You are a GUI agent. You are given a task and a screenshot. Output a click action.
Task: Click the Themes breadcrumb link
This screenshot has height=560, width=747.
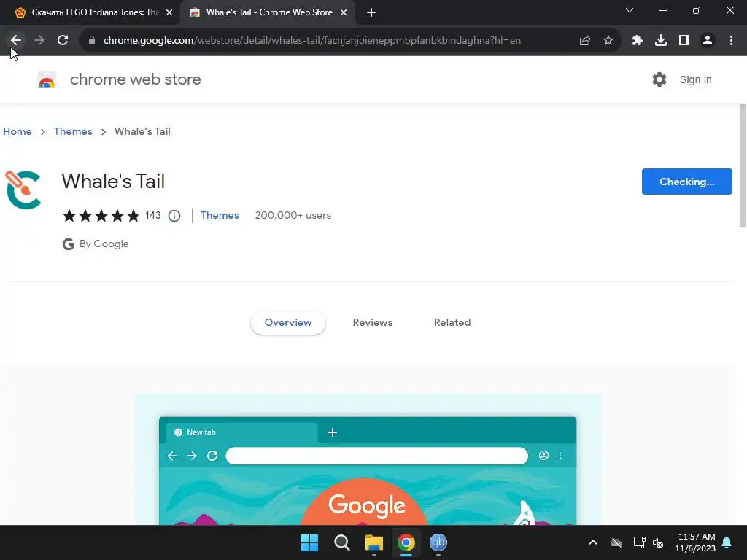[x=73, y=131]
